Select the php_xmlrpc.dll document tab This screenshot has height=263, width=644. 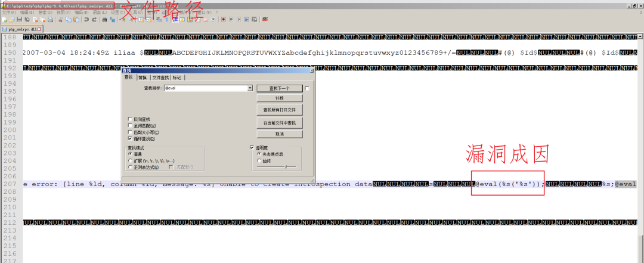click(x=21, y=29)
